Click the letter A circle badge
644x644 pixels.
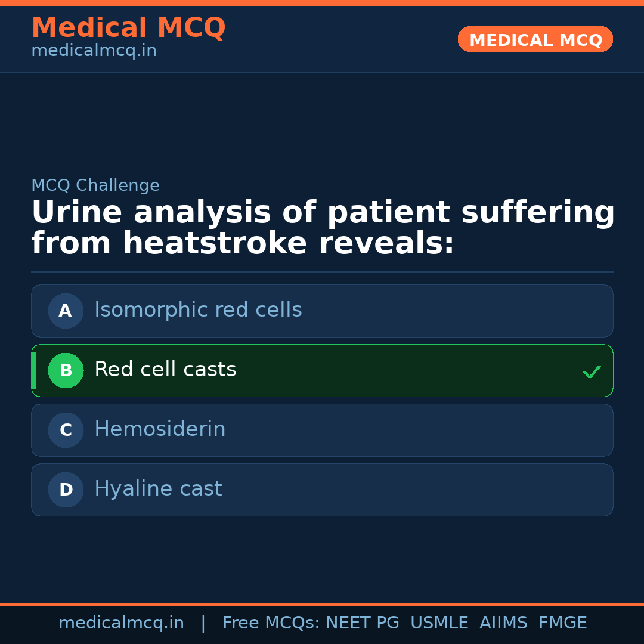[66, 311]
